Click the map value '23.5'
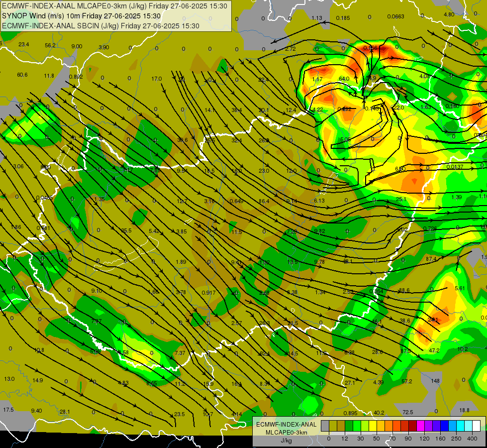Viewport: 487px width, 448px height. (x=180, y=414)
